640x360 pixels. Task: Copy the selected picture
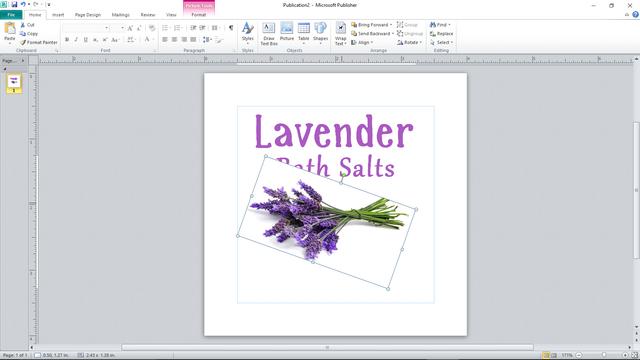(29, 33)
